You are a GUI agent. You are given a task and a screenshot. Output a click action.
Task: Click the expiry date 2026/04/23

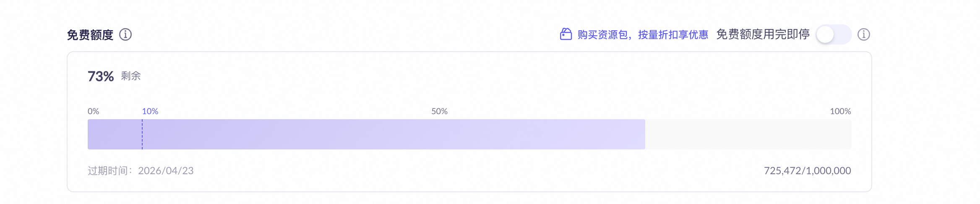[x=166, y=171]
